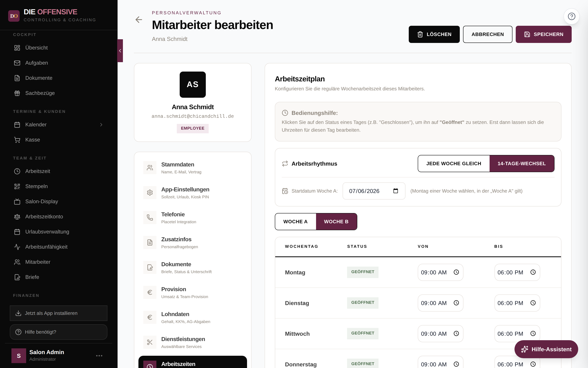Click the Mitarbeiter people icon in the sidebar
This screenshot has height=368, width=588.
[17, 262]
